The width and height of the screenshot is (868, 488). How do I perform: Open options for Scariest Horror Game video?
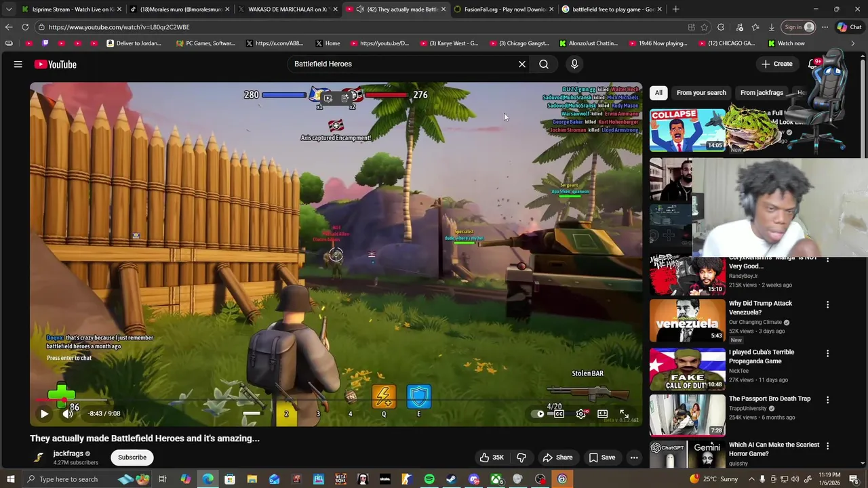click(x=827, y=446)
